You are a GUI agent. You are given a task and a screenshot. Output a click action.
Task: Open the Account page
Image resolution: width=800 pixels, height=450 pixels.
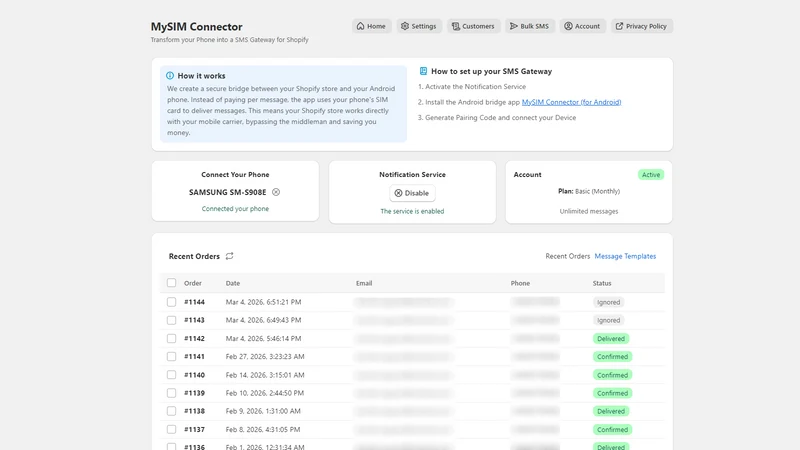click(582, 26)
